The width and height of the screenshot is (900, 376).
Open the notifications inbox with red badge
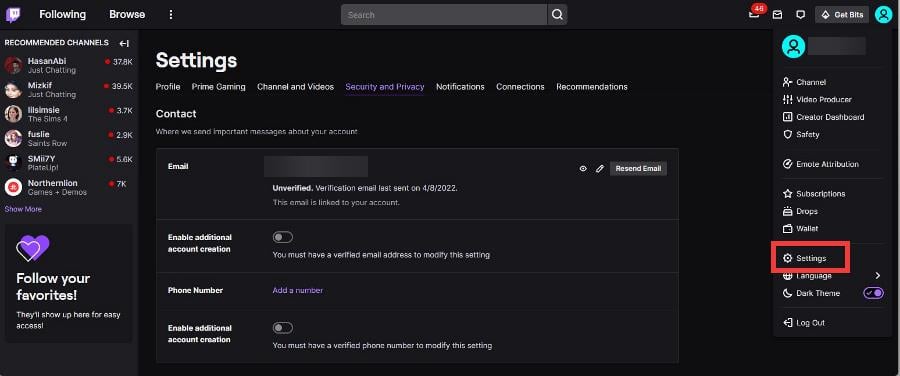point(755,14)
